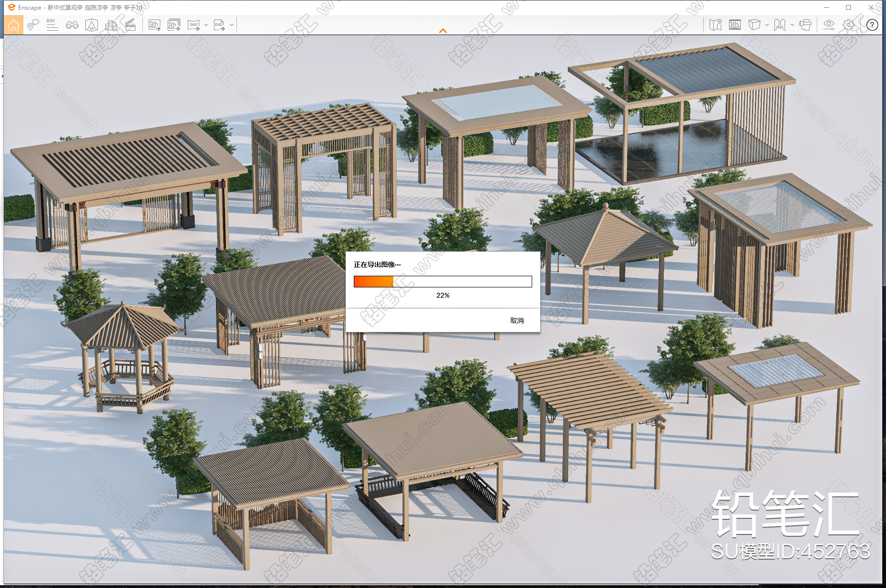Open the video editor clapperboard icon
Screen dimensions: 886x588
coord(131,25)
